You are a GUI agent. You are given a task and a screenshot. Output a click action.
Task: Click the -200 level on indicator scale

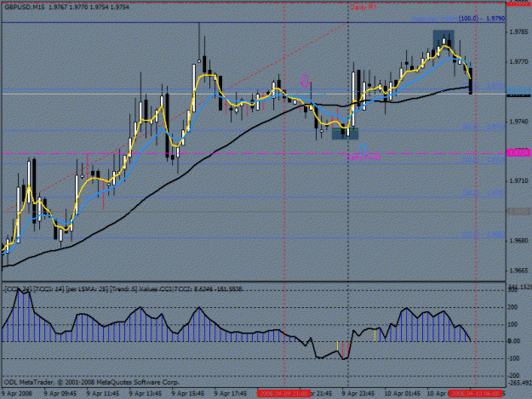click(x=513, y=376)
